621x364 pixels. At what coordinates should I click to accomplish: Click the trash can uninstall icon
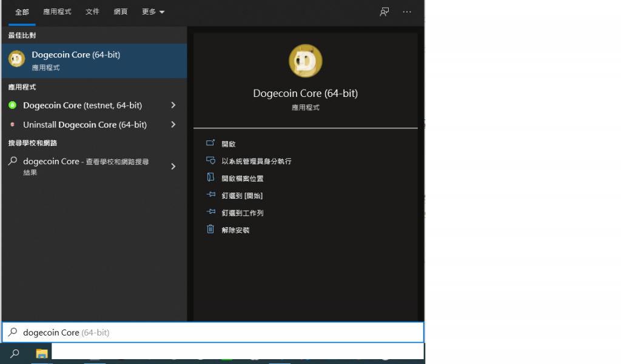210,229
